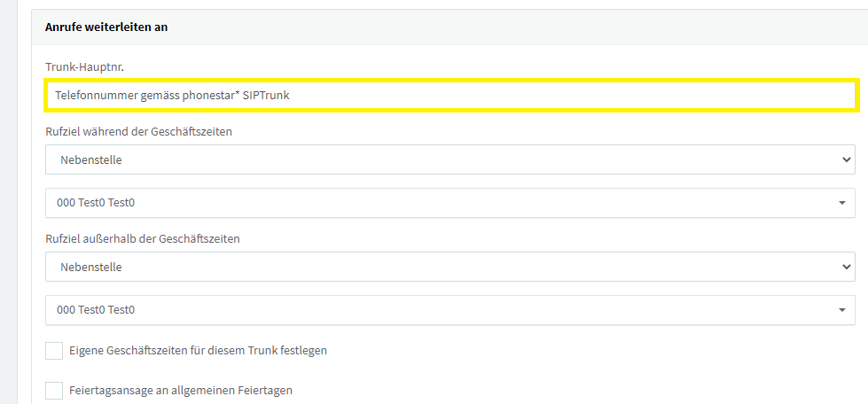Click chevron arrow of after-hours Nebenstelle dropdown
Viewport: 868px width, 404px height.
point(845,267)
